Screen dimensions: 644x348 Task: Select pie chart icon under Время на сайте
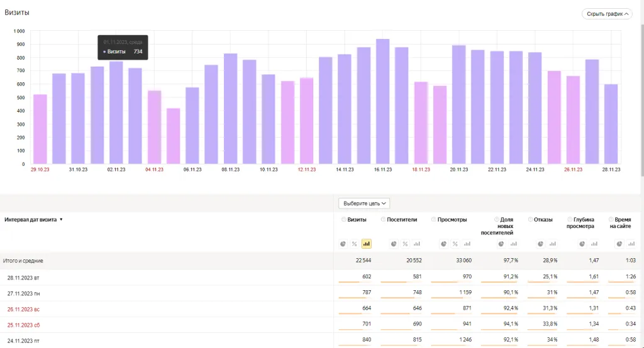(619, 244)
